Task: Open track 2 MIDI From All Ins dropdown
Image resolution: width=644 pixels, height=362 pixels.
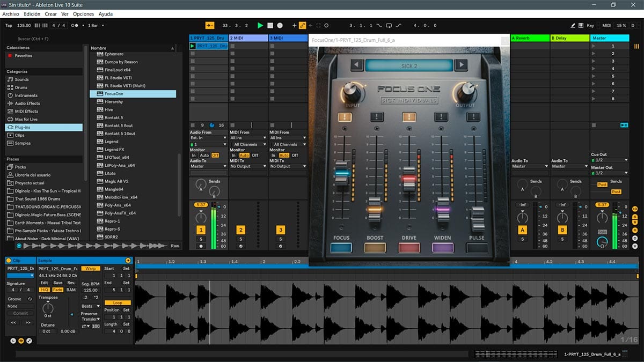Action: pos(248,138)
